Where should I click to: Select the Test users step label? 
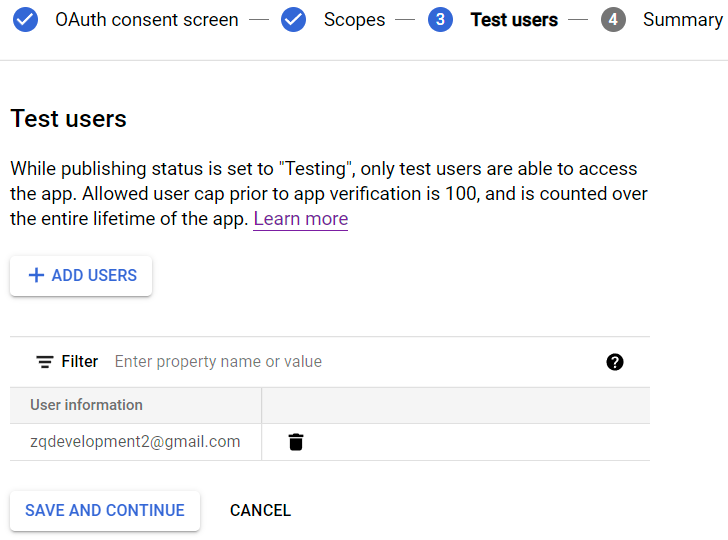point(514,20)
